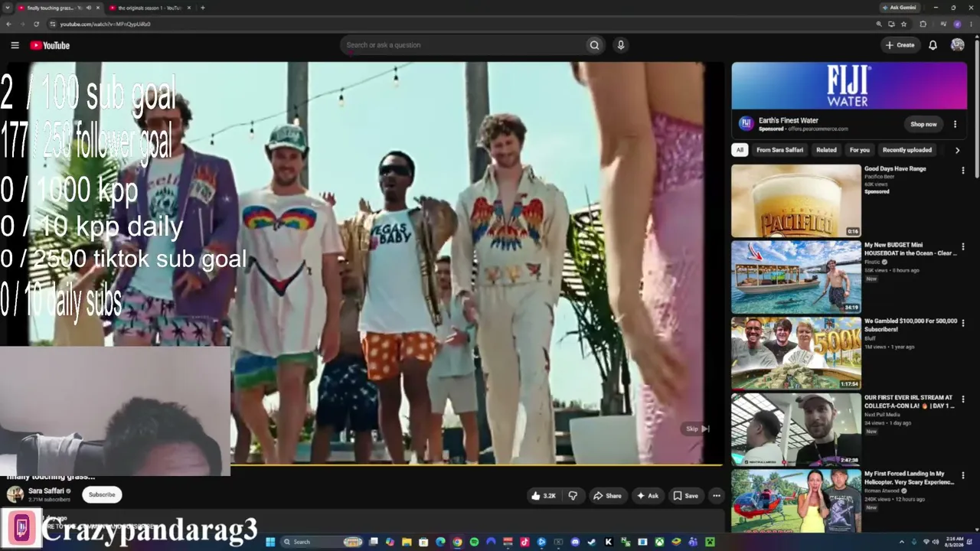This screenshot has width=980, height=551.
Task: Show hidden system tray icons
Action: pyautogui.click(x=901, y=543)
